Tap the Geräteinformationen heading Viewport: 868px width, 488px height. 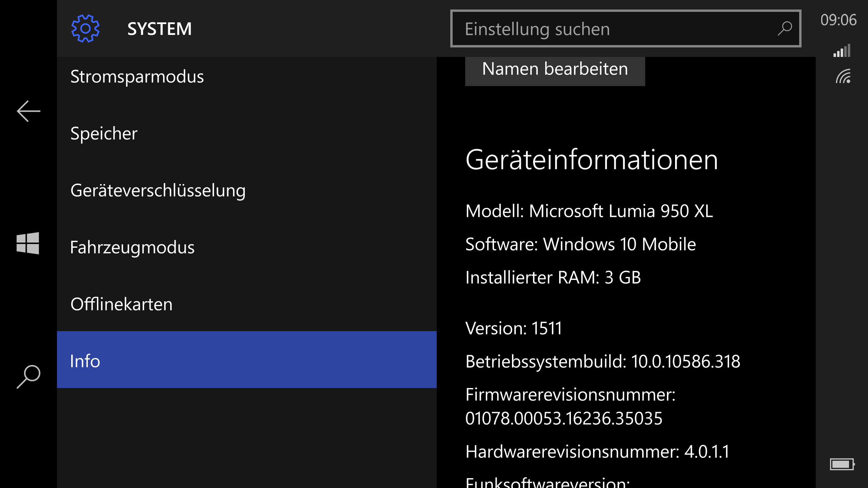[592, 160]
